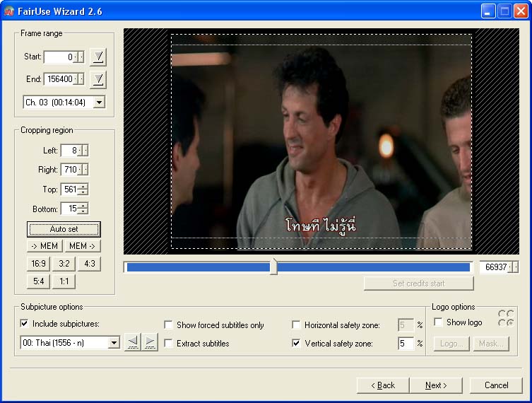The height and width of the screenshot is (403, 532).
Task: Click the Auto set button
Action: coord(64,229)
